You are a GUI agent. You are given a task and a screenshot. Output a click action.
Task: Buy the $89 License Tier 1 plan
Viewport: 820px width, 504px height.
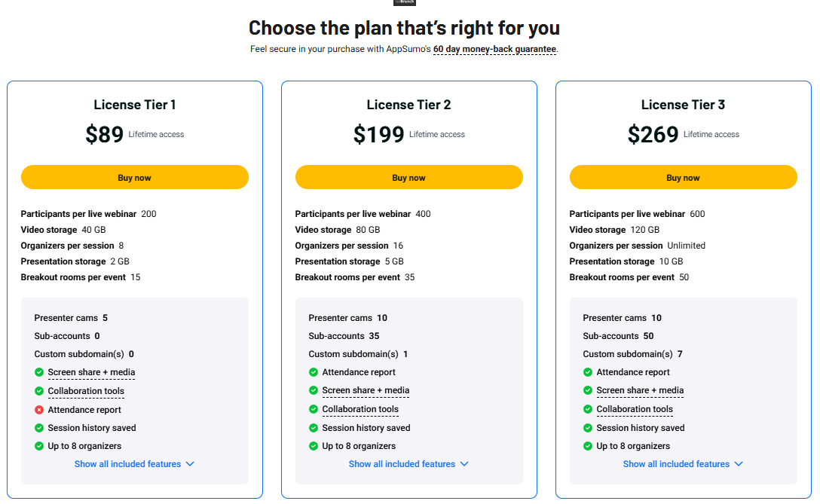coord(134,177)
